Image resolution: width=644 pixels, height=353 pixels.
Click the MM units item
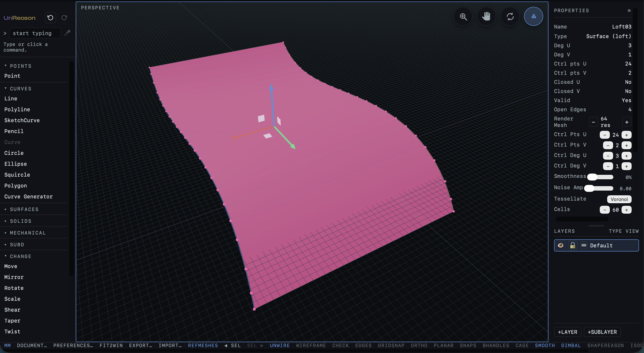pyautogui.click(x=7, y=345)
